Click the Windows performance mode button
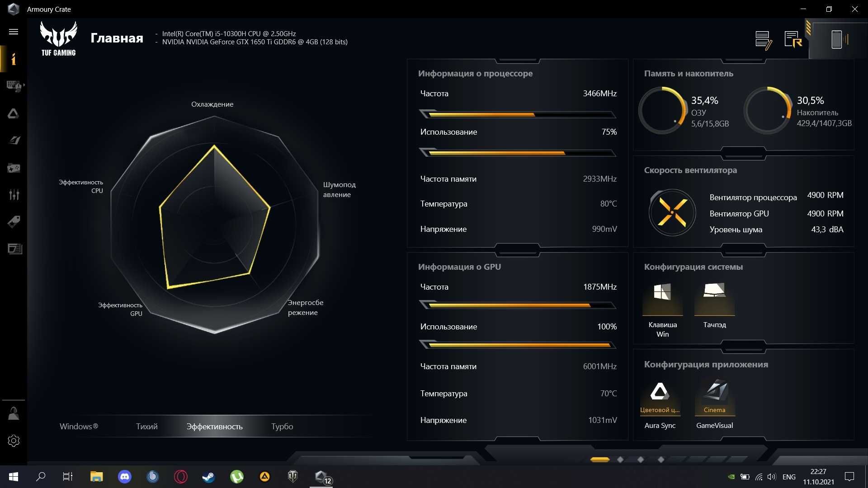868x488 pixels. pyautogui.click(x=79, y=426)
